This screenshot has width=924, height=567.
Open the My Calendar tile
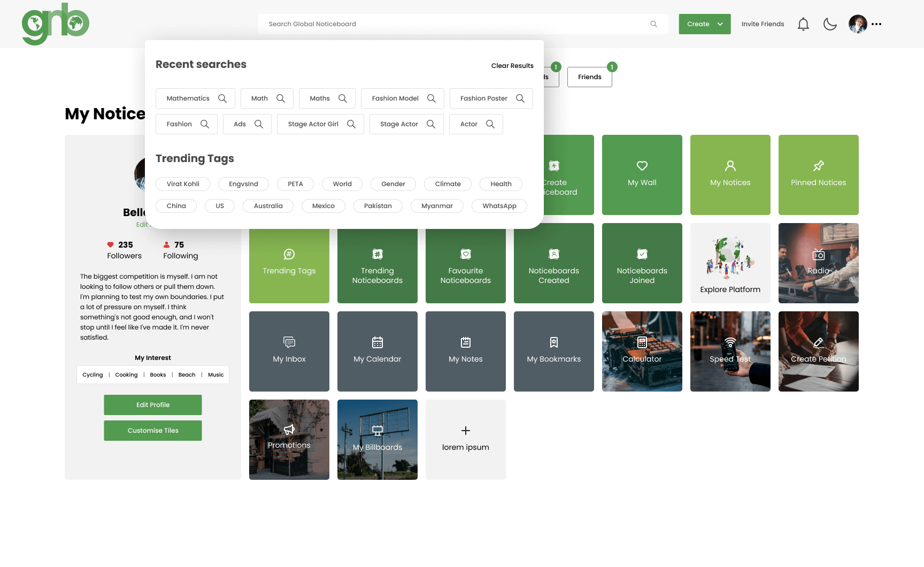click(x=377, y=351)
